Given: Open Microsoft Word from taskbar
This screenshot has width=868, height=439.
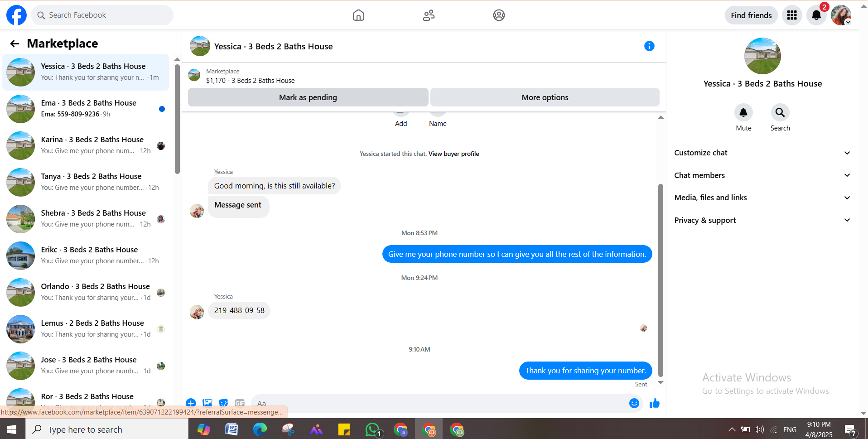Looking at the screenshot, I should tap(231, 429).
